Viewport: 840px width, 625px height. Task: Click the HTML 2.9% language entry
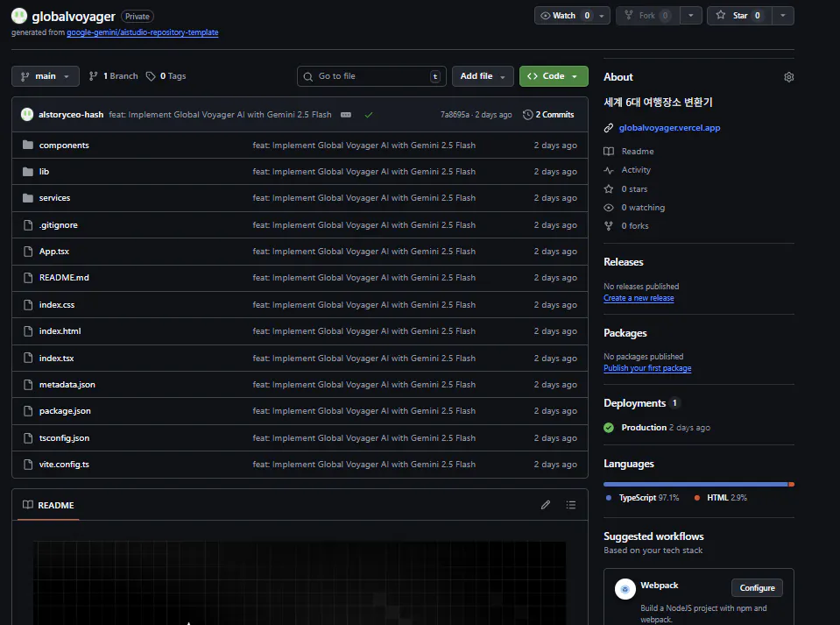[721, 498]
